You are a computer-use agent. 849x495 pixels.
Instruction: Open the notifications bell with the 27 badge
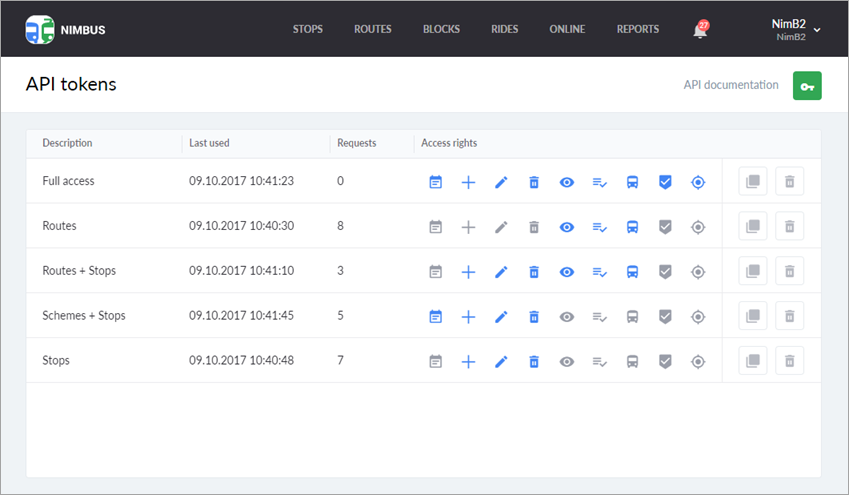(700, 29)
